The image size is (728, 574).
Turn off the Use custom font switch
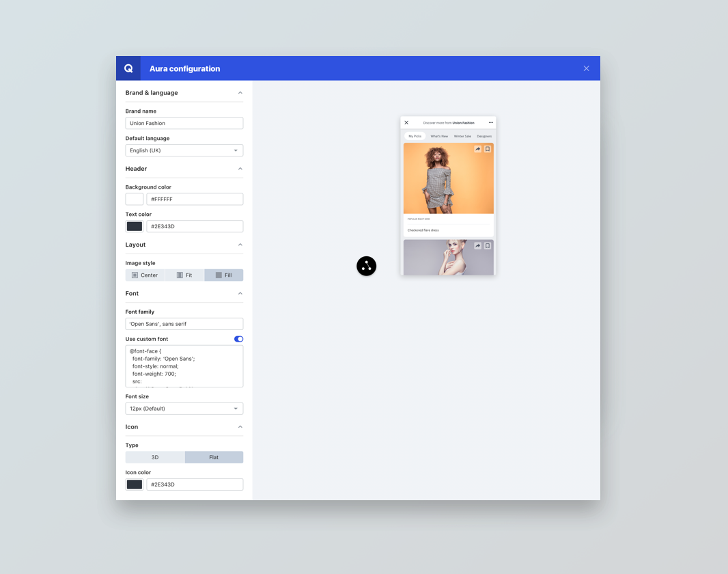point(238,339)
